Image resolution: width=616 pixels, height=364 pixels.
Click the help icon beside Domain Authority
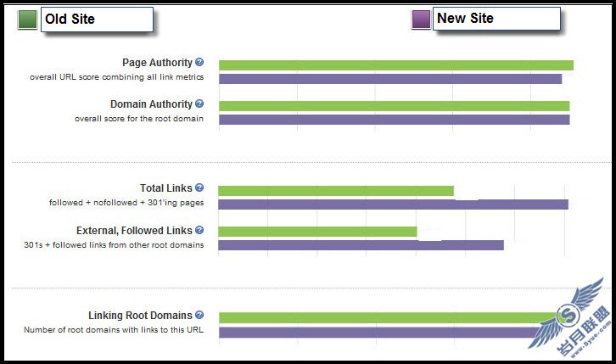(x=199, y=104)
